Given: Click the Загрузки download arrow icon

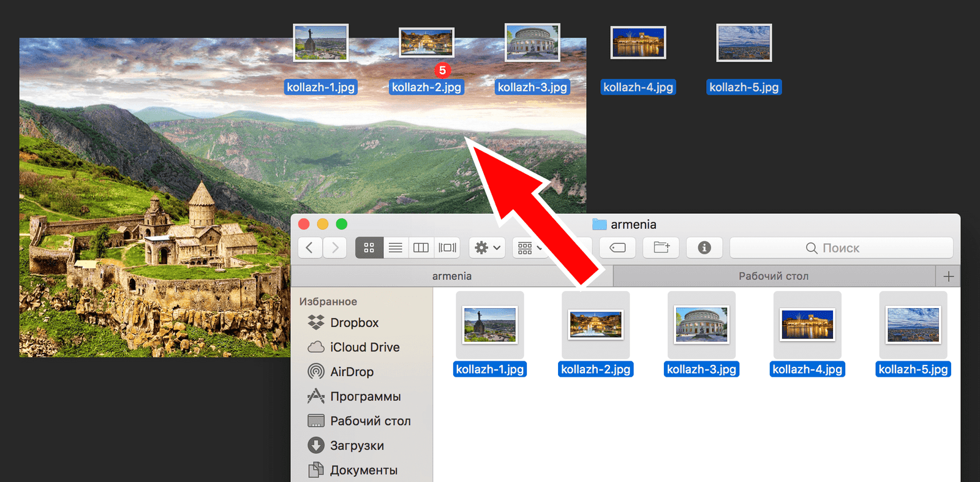Looking at the screenshot, I should click(316, 445).
